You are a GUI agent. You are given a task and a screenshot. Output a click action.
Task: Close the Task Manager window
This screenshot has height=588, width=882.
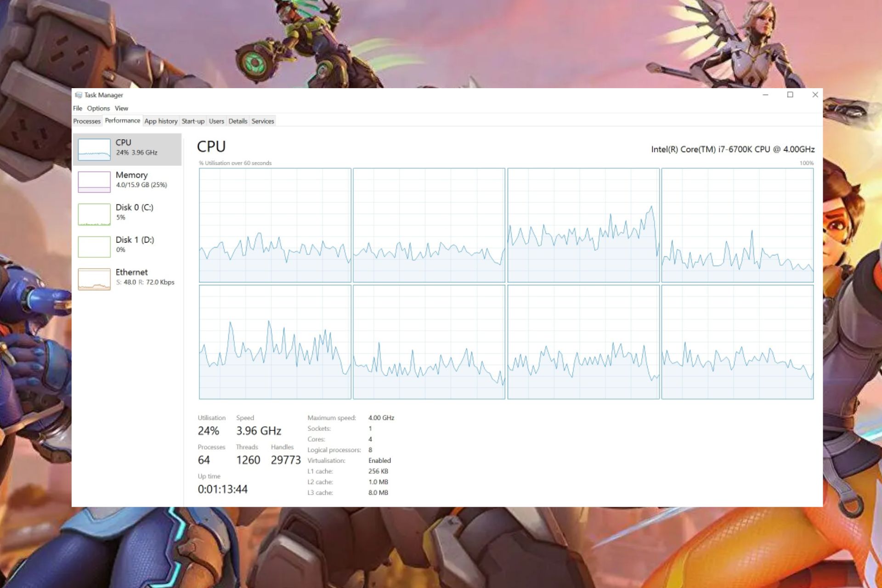815,95
